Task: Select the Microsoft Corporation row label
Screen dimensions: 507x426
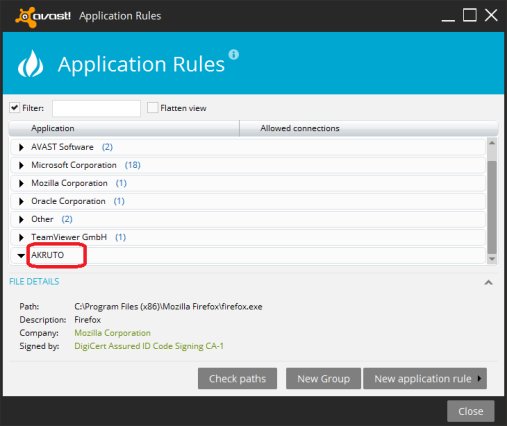Action: (x=74, y=165)
